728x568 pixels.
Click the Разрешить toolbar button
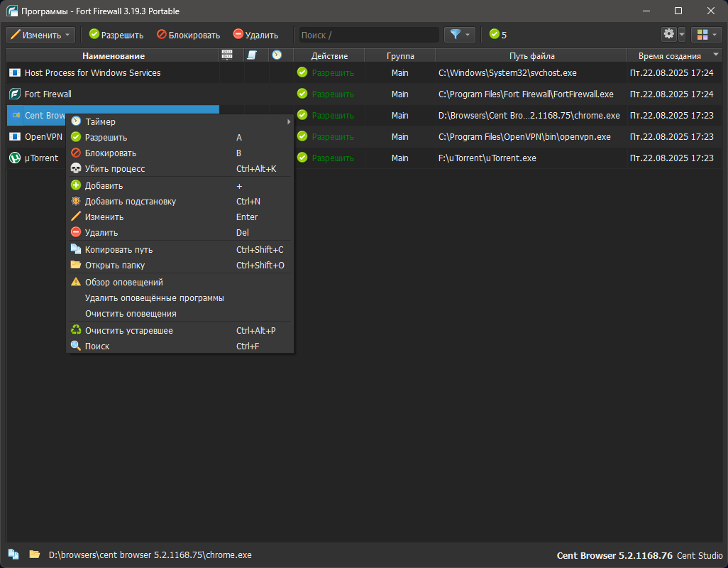tap(116, 35)
